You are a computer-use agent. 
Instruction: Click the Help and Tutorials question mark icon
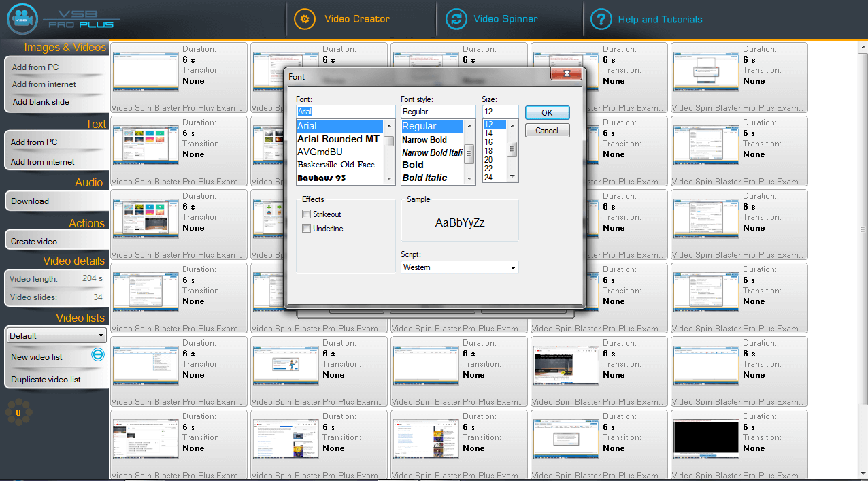[601, 19]
